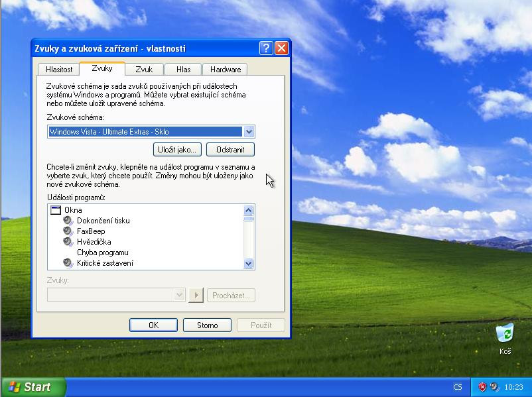Select the FaxBeep event

91,231
